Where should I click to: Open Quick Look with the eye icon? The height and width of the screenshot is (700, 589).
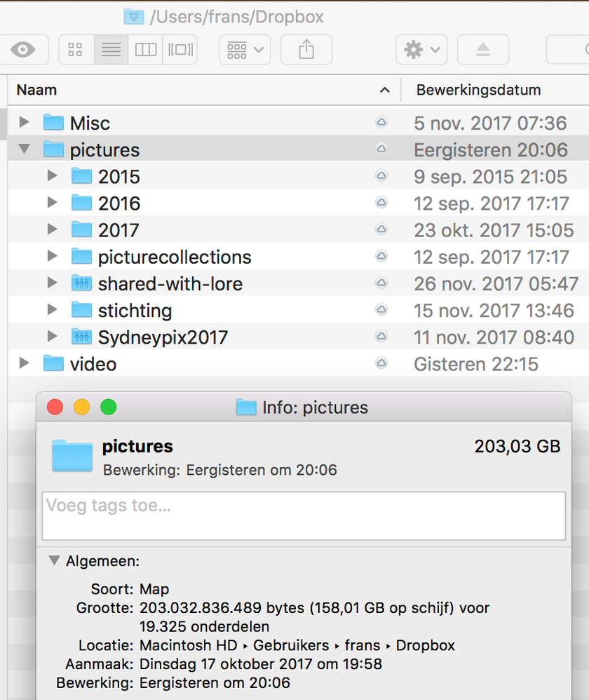tap(25, 49)
